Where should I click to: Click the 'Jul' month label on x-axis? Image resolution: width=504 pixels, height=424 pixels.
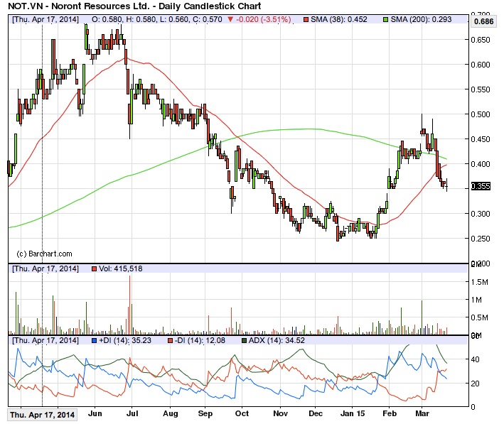[132, 413]
